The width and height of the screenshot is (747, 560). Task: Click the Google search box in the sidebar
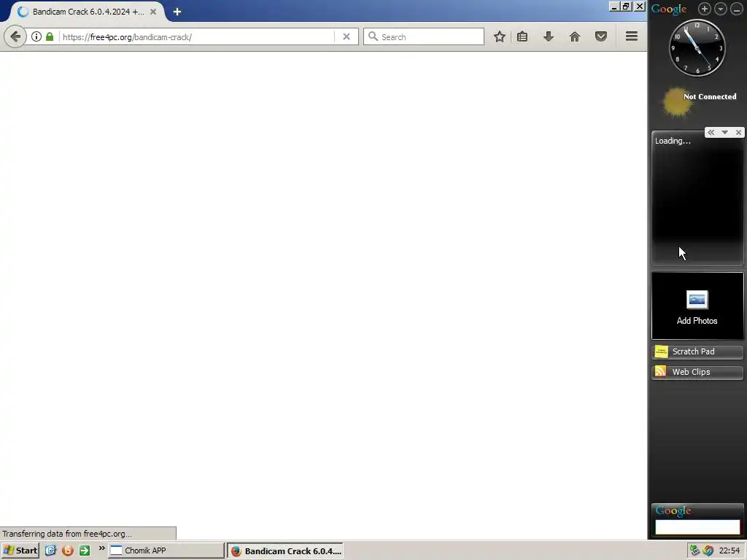[x=697, y=527]
